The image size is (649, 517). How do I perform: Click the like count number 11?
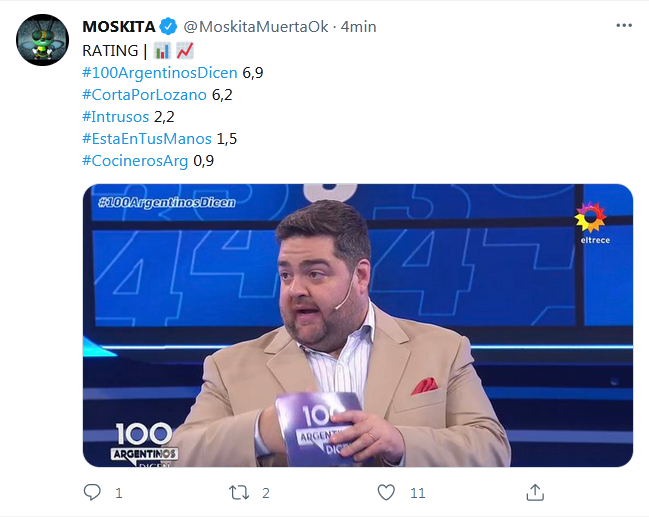418,493
